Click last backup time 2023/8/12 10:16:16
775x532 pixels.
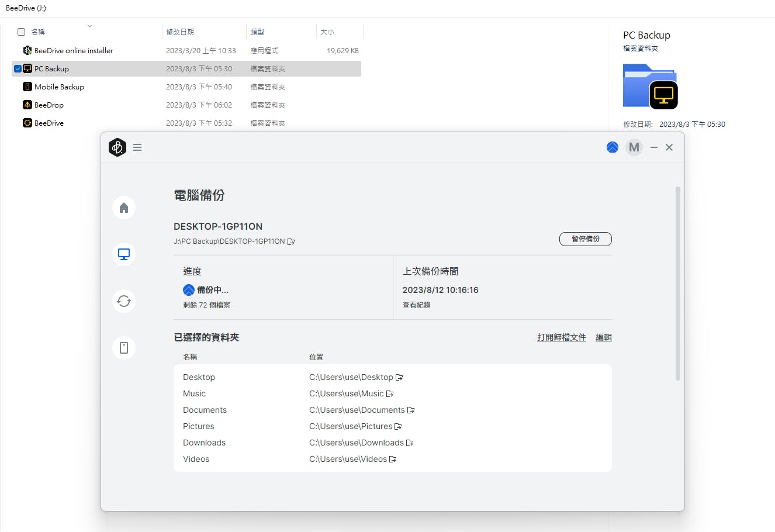coord(441,290)
